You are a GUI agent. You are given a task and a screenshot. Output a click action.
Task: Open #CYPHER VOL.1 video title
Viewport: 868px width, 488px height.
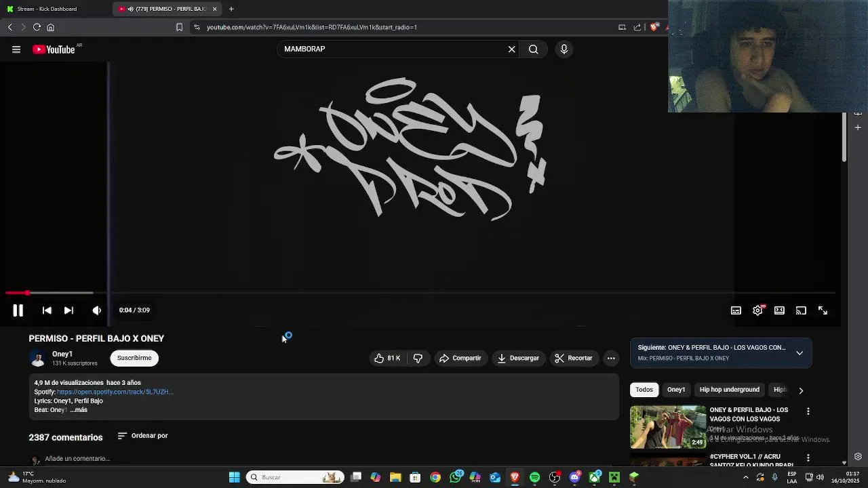coord(751,461)
